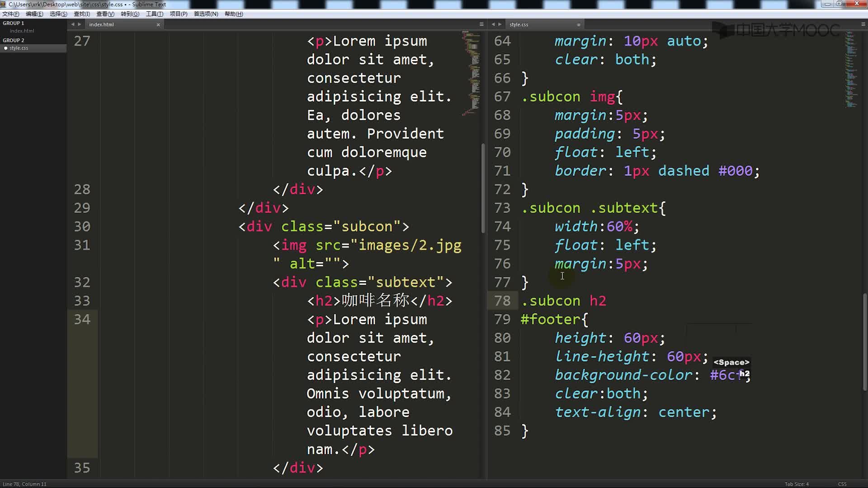The image size is (868, 488).
Task: Go to previous tab in right pane
Action: tap(493, 24)
